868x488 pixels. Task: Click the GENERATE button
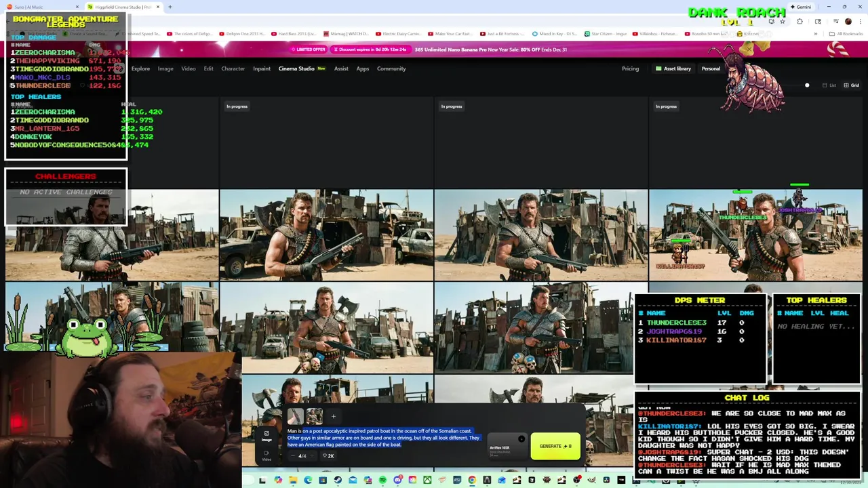pos(555,446)
